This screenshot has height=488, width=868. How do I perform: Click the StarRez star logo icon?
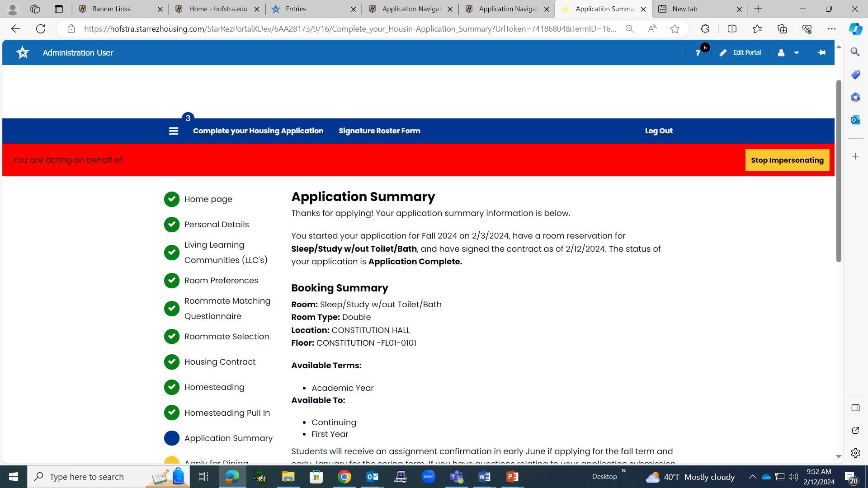click(x=23, y=52)
